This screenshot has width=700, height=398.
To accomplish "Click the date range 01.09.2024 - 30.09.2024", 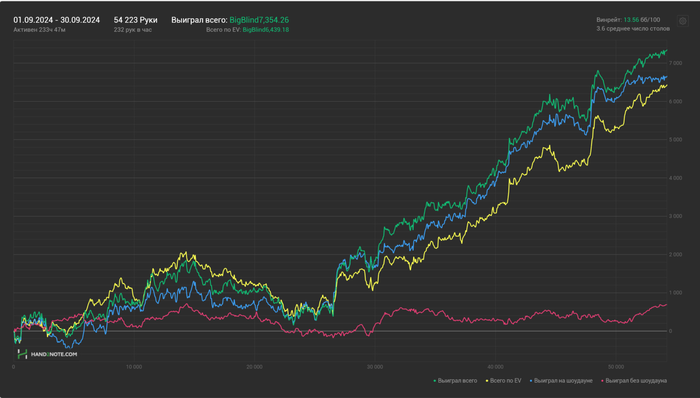I will point(57,20).
